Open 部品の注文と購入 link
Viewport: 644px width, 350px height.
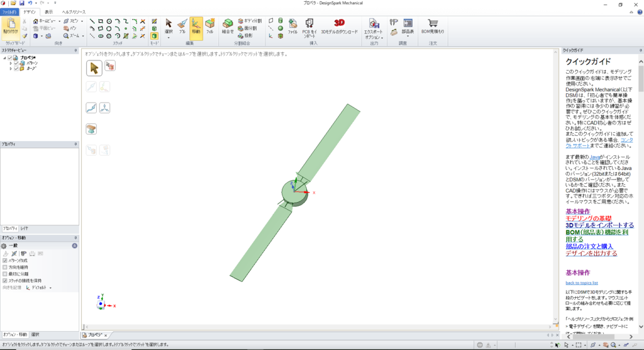(x=589, y=246)
